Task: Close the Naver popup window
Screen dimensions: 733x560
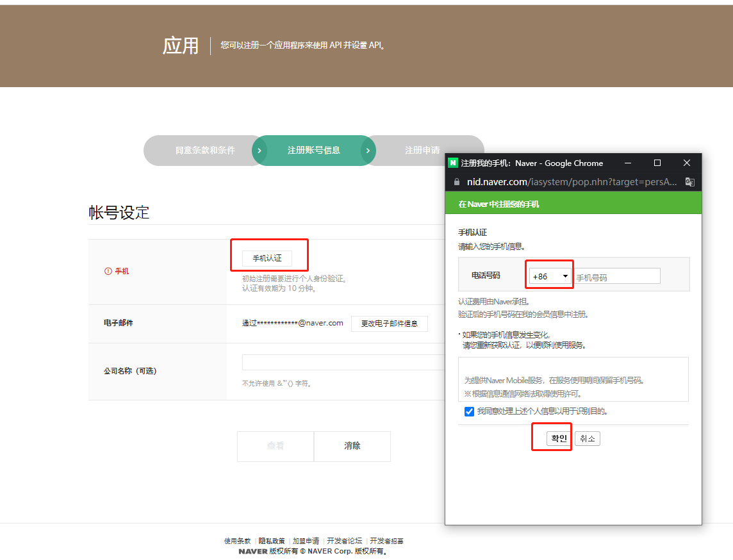Action: click(x=687, y=163)
